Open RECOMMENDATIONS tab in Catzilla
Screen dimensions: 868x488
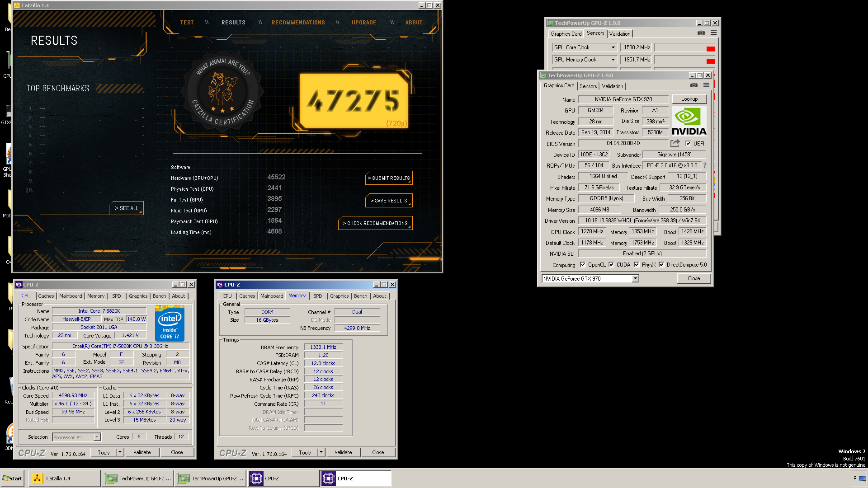click(x=298, y=23)
